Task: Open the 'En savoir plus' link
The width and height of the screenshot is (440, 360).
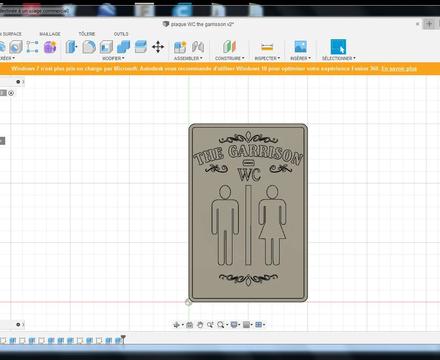Action: (399, 69)
